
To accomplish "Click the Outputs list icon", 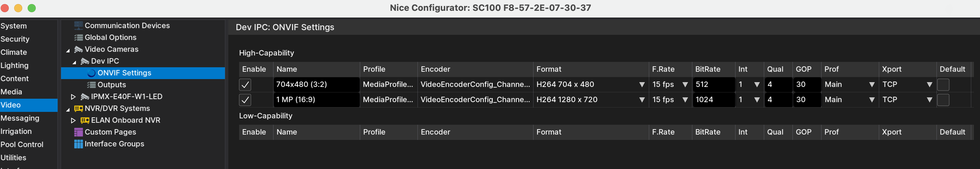I will (91, 85).
